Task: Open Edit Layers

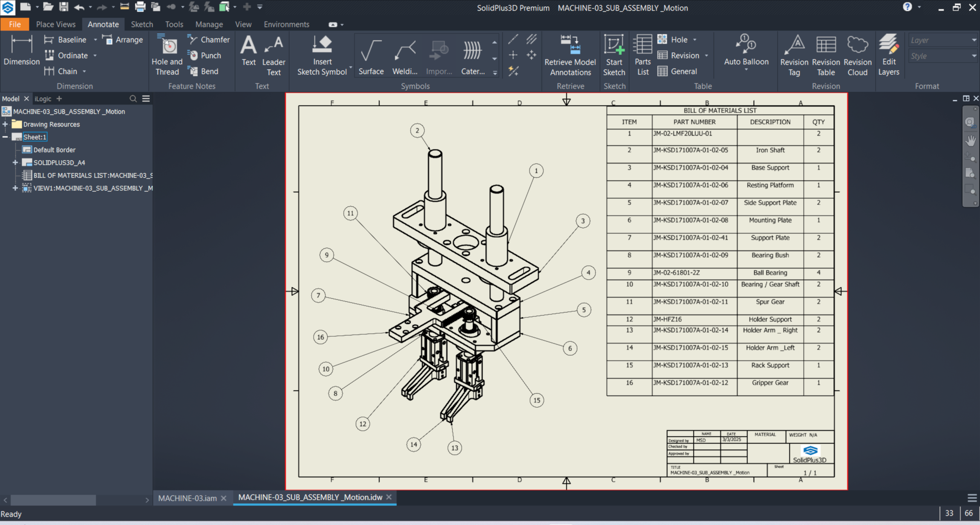Action: point(889,56)
